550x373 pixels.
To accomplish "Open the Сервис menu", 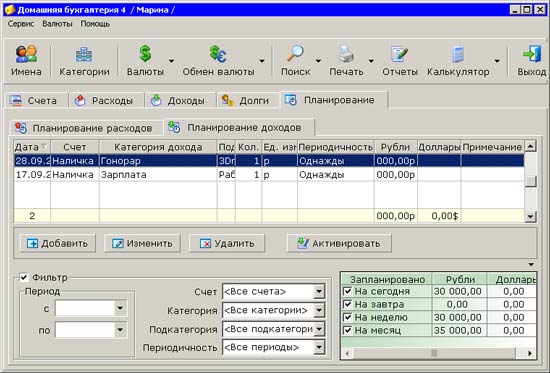I will point(21,24).
